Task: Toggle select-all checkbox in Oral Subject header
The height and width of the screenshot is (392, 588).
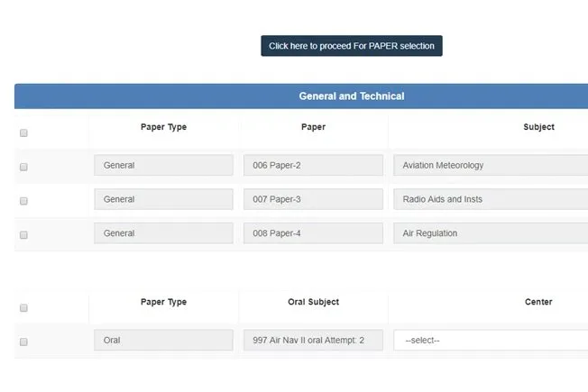Action: pyautogui.click(x=23, y=307)
